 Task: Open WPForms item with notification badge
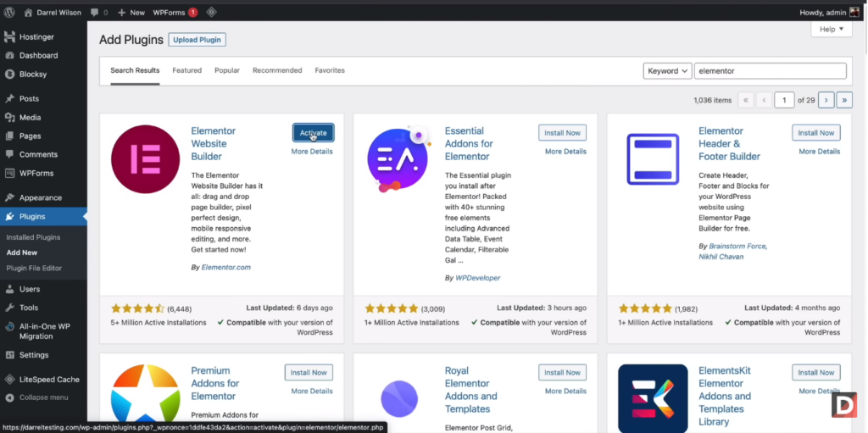175,12
